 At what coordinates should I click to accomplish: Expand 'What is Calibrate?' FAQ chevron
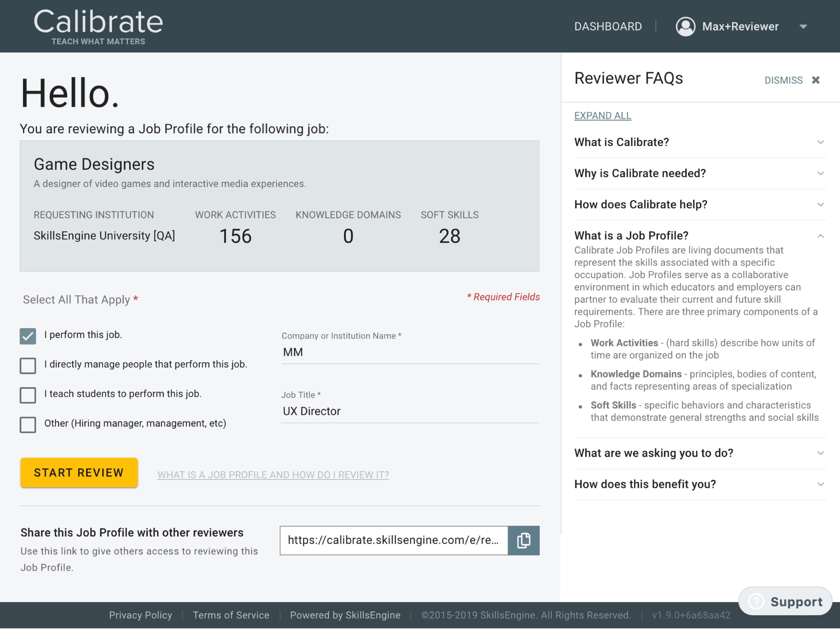(x=820, y=142)
